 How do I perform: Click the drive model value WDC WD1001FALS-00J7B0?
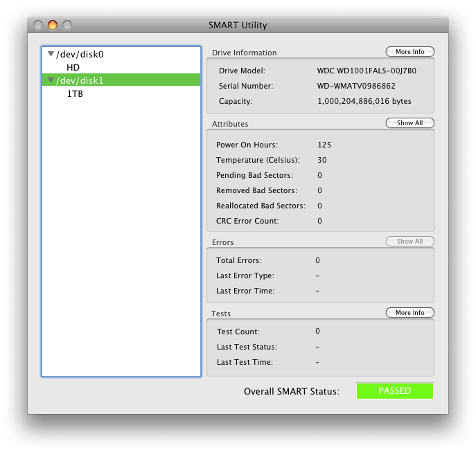[x=367, y=71]
